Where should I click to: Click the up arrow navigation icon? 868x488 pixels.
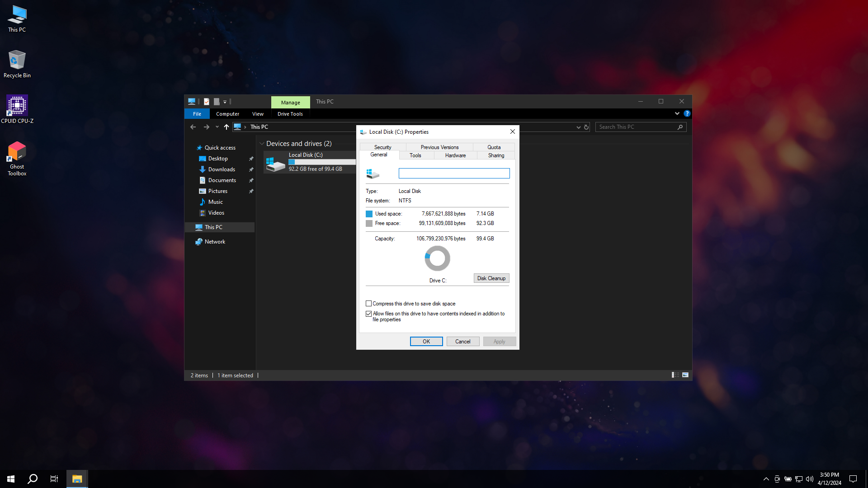click(x=226, y=127)
